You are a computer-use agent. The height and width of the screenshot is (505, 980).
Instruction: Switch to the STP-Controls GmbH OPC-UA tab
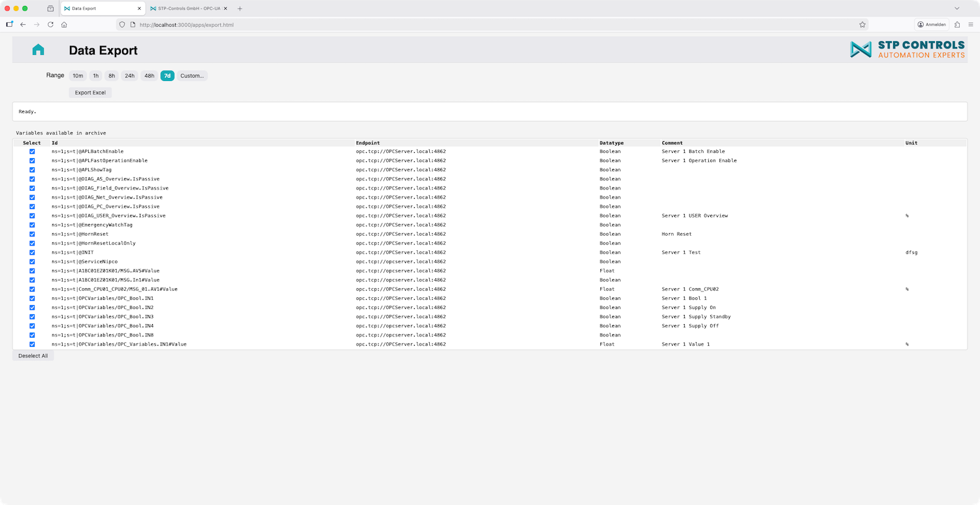pyautogui.click(x=186, y=8)
